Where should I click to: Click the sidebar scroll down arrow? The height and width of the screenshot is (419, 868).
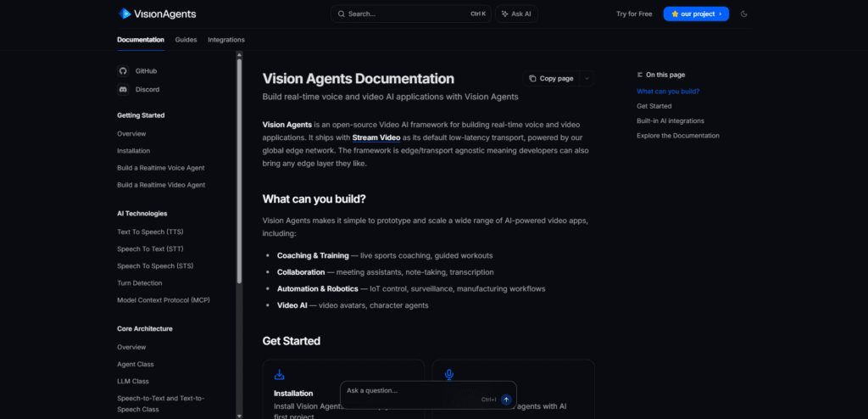click(239, 416)
